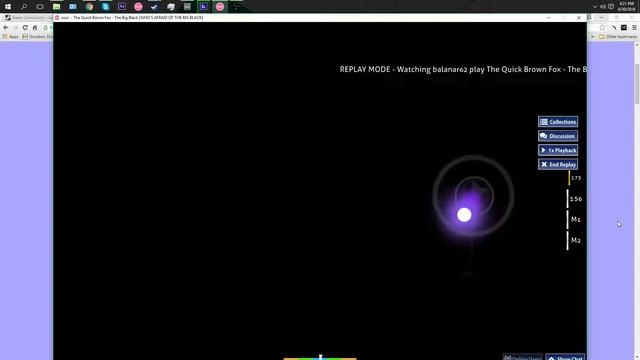Click the browser back arrow
Screen dimensions: 640x360
6,27
